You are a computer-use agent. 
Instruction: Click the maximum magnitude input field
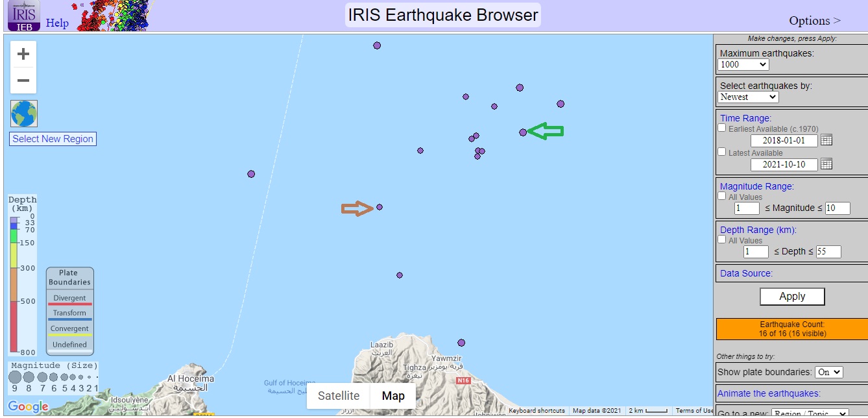pos(838,208)
